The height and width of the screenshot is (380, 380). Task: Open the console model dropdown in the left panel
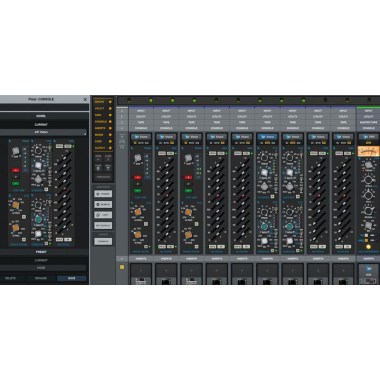coord(43,132)
